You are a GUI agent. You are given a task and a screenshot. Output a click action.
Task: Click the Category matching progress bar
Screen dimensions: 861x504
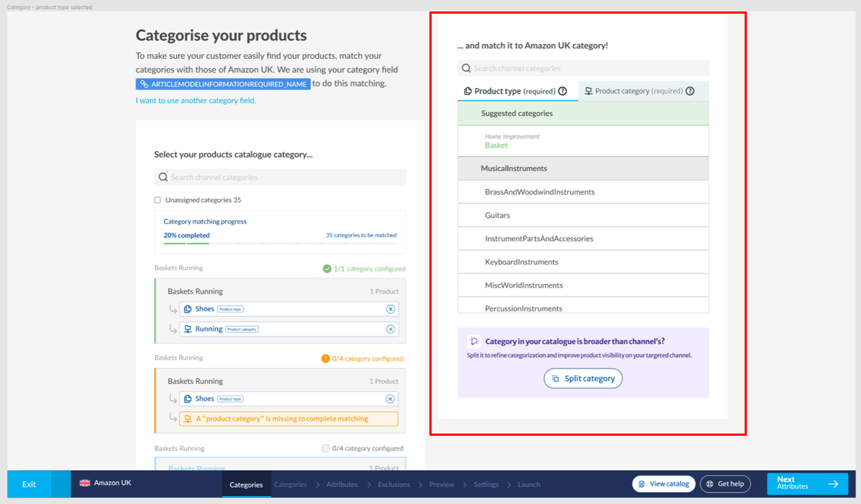tap(280, 243)
